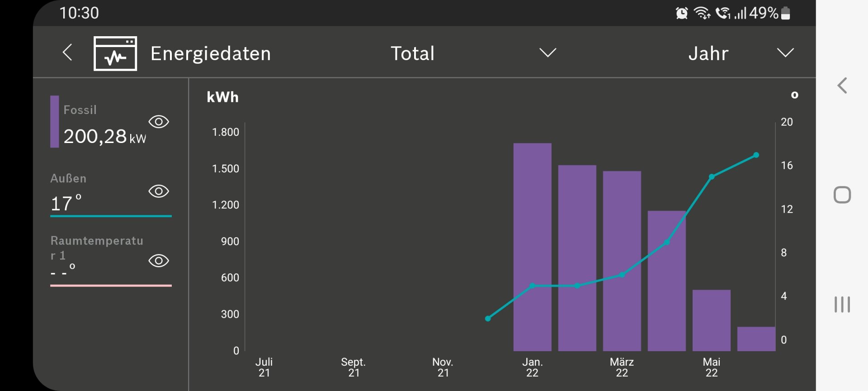This screenshot has width=868, height=391.
Task: Select the Jahr time range label
Action: (x=708, y=53)
